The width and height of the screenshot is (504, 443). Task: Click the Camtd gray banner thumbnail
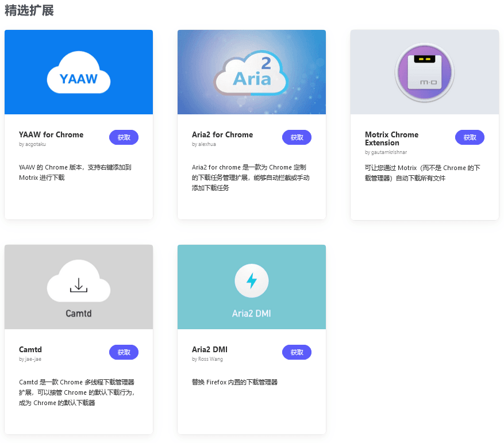click(x=78, y=287)
